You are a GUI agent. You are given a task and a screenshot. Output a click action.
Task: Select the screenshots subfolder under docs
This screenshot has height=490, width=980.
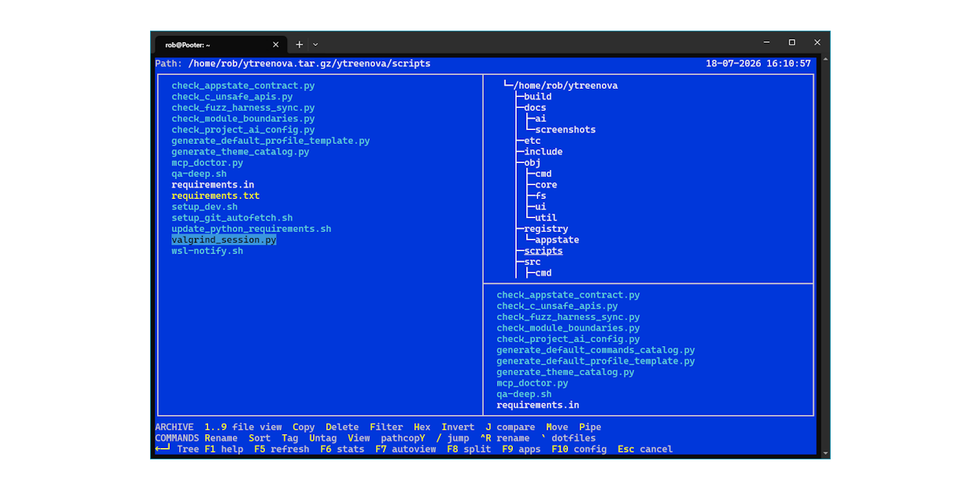pos(565,130)
